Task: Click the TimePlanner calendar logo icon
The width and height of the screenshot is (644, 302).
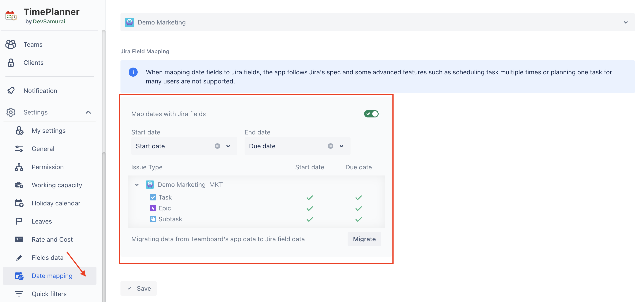Action: (11, 15)
